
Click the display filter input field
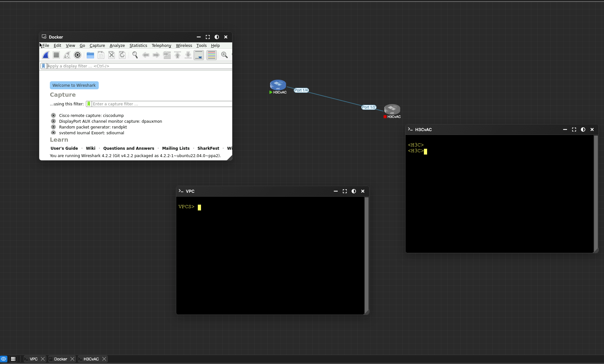tap(139, 66)
